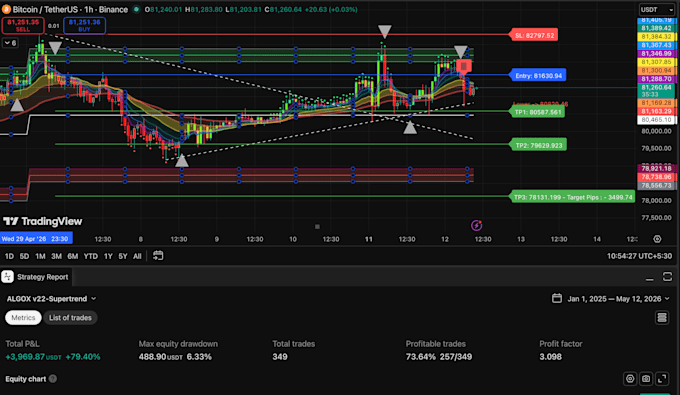Maximize the Strategy Report panel
The width and height of the screenshot is (680, 395).
[667, 277]
